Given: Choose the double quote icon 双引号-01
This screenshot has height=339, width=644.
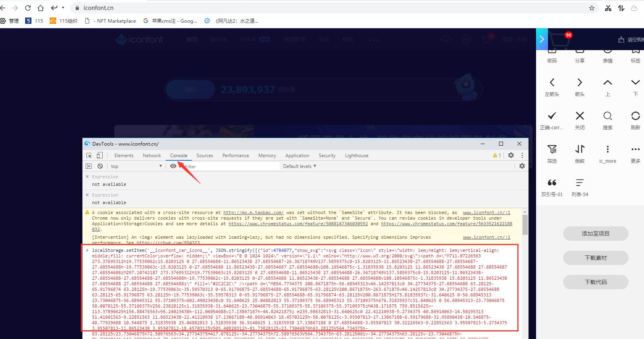Looking at the screenshot, I should [x=552, y=183].
